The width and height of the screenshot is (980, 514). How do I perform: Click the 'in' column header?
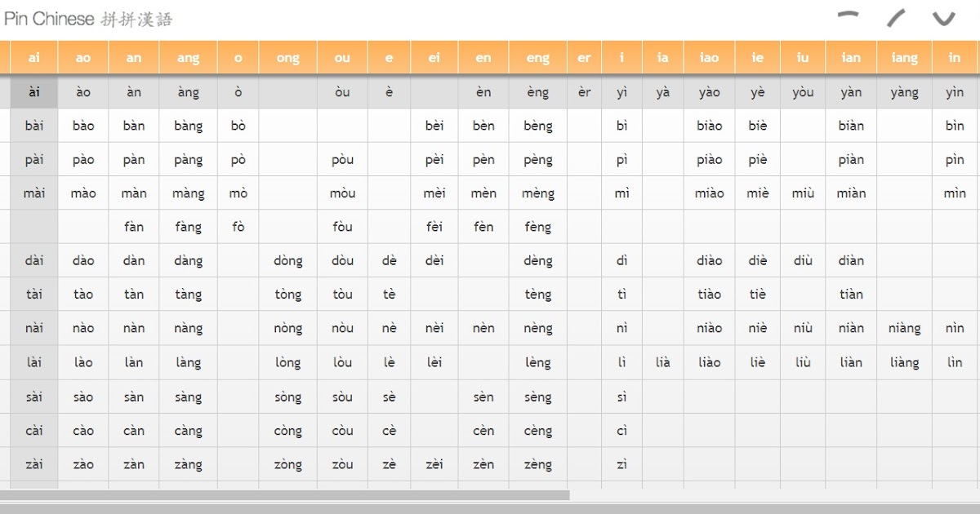954,57
